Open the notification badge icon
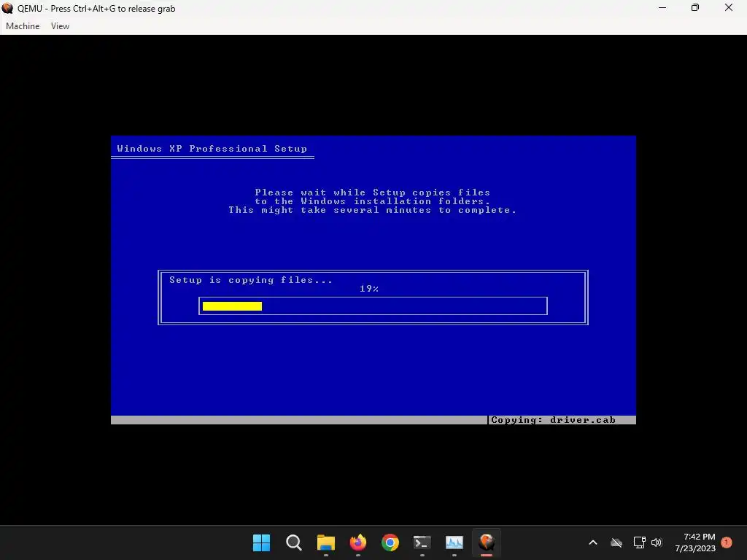 [727, 542]
